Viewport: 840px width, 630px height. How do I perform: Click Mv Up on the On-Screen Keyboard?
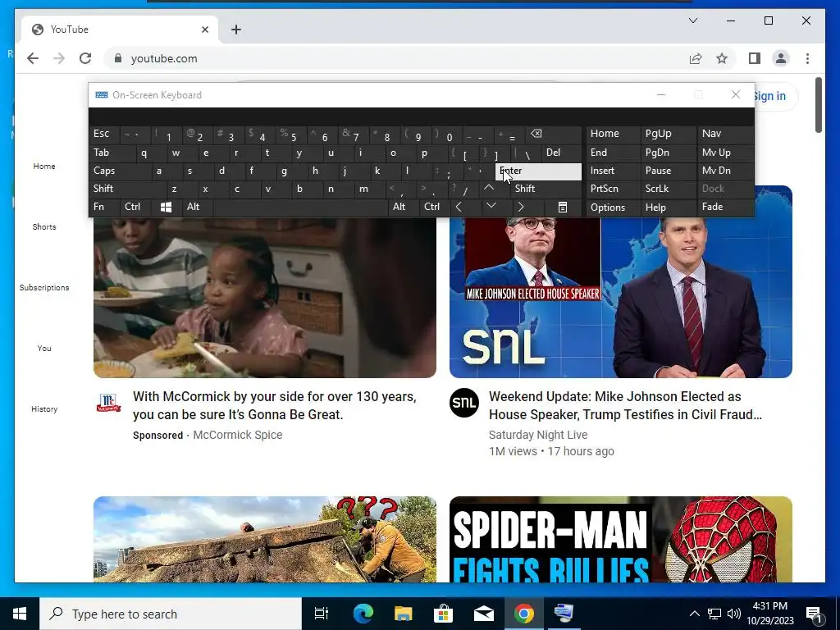[725, 153]
